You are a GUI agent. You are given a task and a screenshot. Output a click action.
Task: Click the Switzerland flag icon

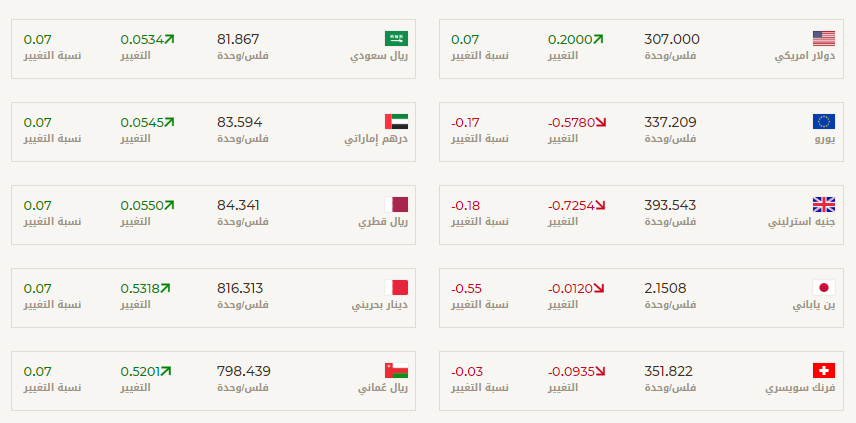tap(824, 371)
